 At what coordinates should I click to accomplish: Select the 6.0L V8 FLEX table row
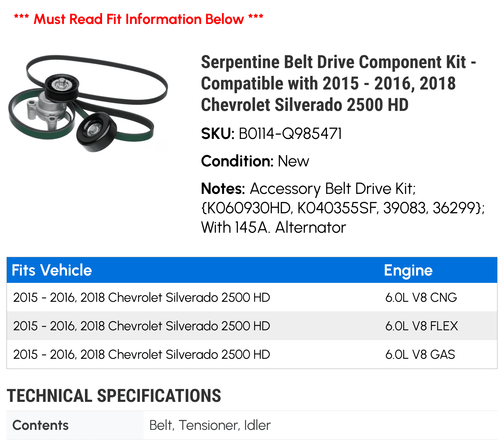click(252, 326)
